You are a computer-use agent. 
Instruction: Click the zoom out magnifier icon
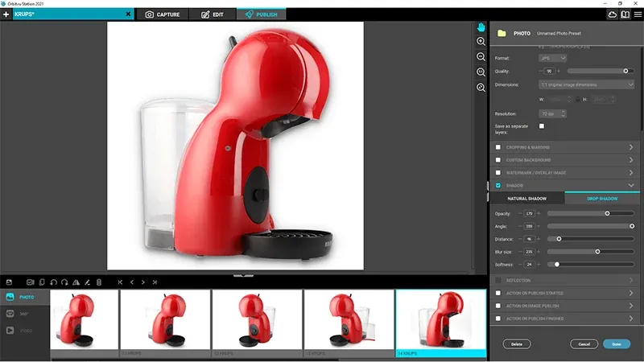tap(481, 57)
